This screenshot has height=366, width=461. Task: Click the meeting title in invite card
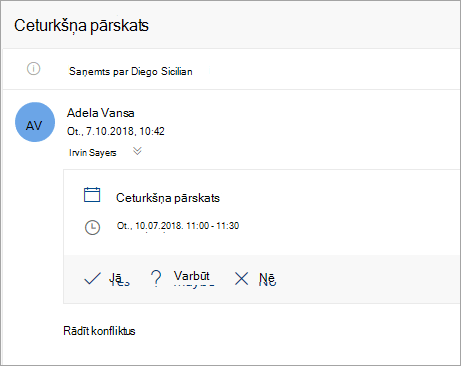tap(168, 198)
